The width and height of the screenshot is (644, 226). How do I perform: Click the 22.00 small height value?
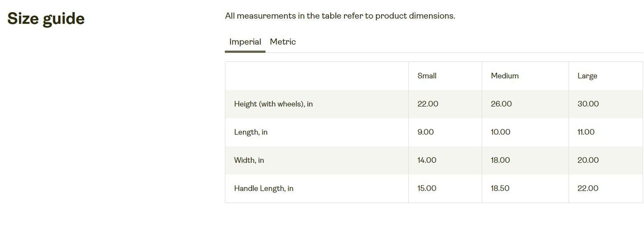[x=427, y=104]
